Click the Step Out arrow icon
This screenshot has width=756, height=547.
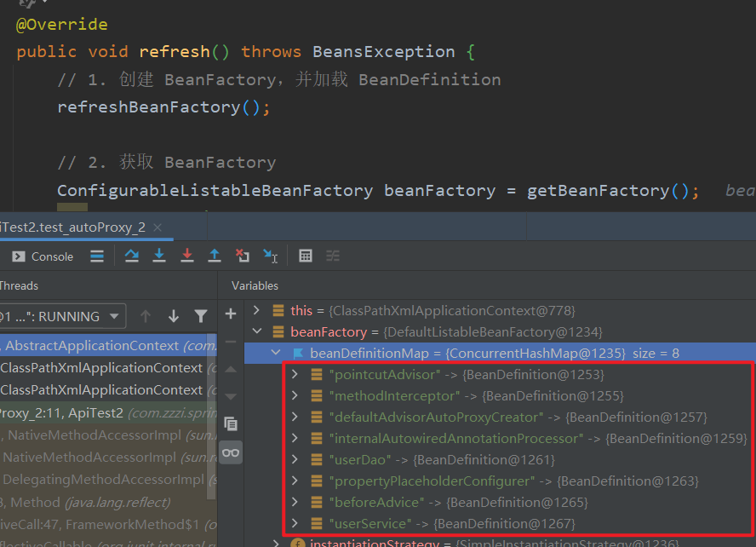215,256
